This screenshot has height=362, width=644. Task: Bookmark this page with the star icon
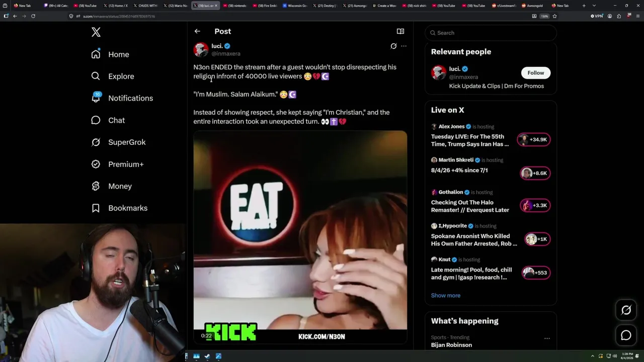click(554, 16)
